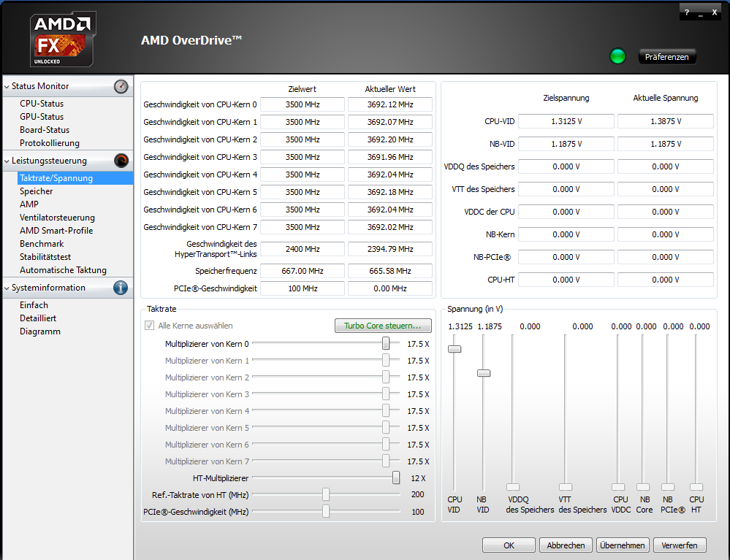Open Benchmark page

(42, 244)
